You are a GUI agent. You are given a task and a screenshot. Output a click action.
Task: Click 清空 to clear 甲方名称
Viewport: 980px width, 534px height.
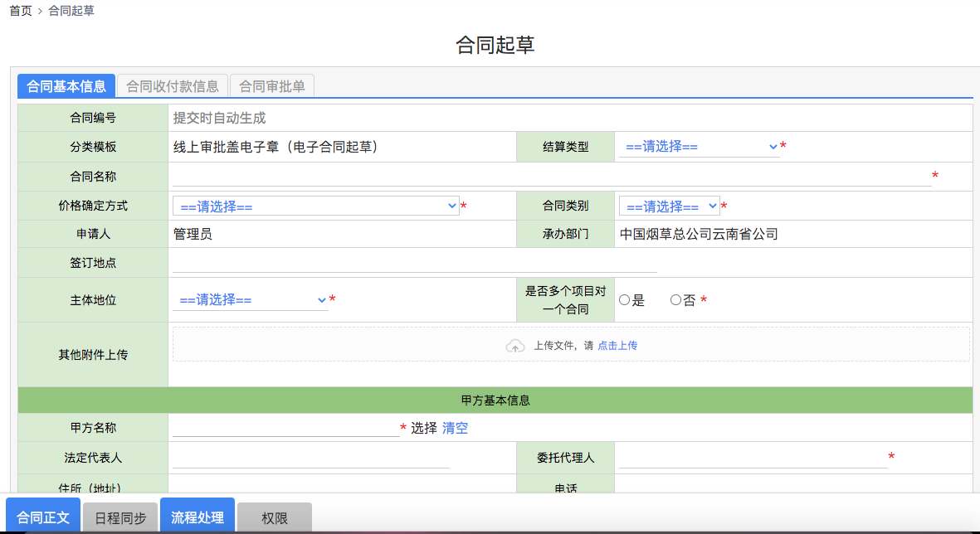click(455, 428)
